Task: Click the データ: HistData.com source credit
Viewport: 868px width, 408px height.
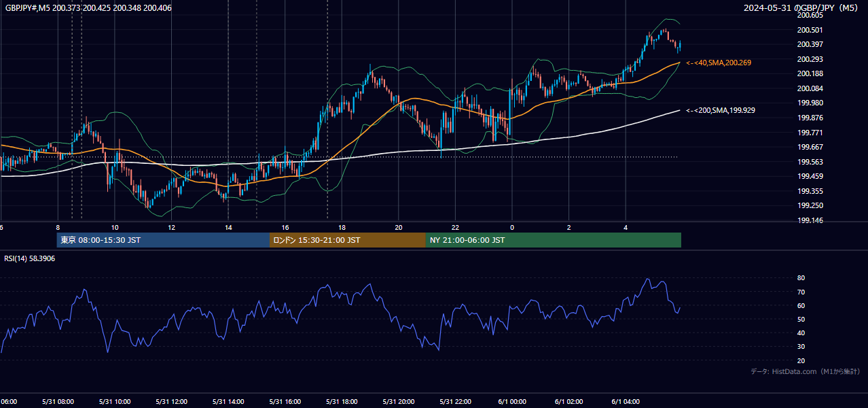Action: 806,371
